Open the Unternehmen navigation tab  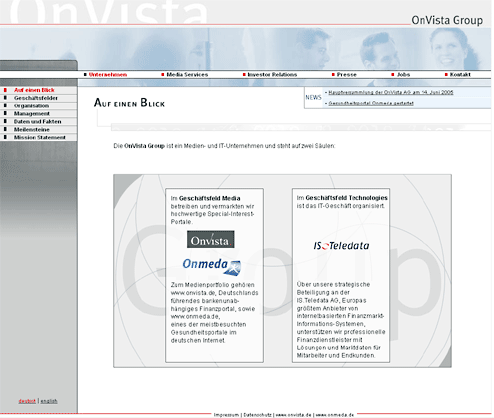point(108,75)
